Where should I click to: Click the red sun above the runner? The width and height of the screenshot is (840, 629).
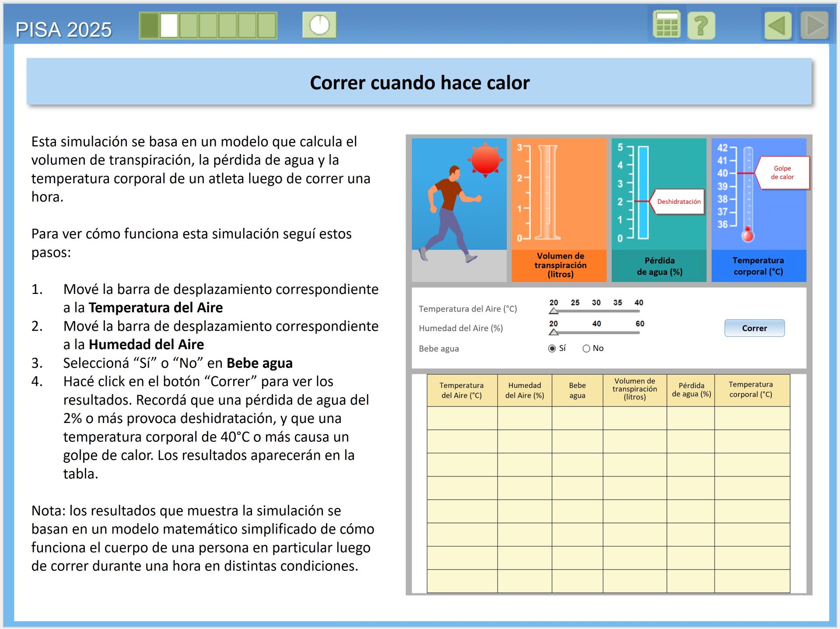(485, 159)
